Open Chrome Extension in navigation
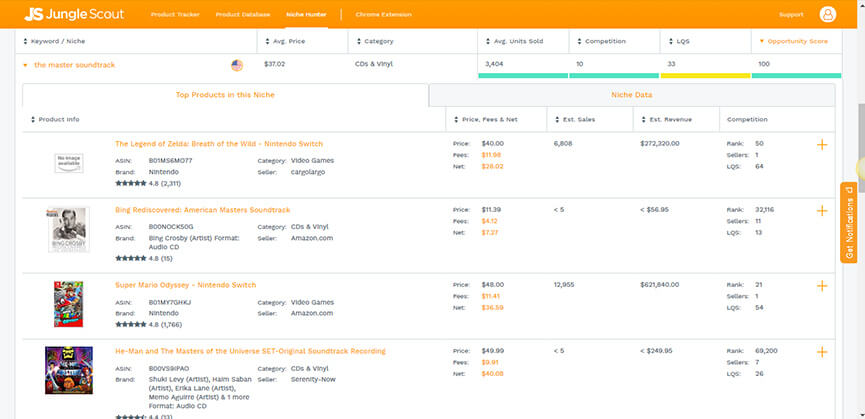This screenshot has width=865, height=419. coord(383,14)
